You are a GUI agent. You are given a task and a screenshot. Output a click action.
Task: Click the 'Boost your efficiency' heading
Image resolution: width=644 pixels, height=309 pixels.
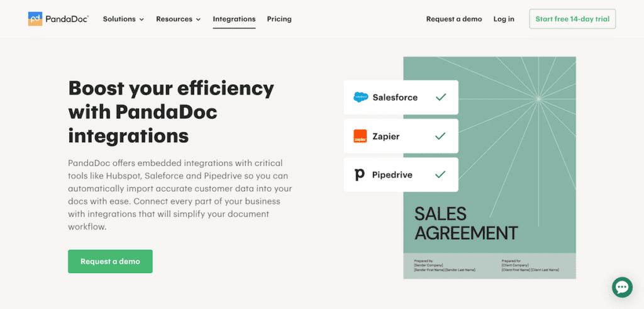tap(171, 112)
